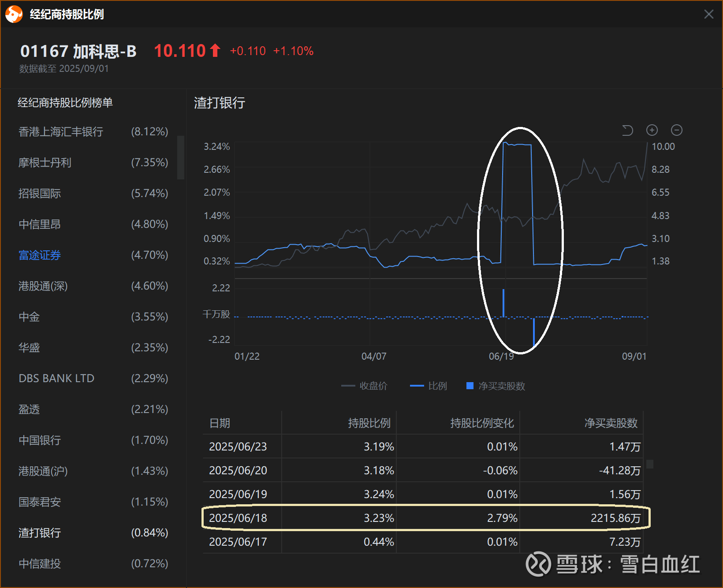
Task: Select broker 渣打银行
Action: pos(93,533)
